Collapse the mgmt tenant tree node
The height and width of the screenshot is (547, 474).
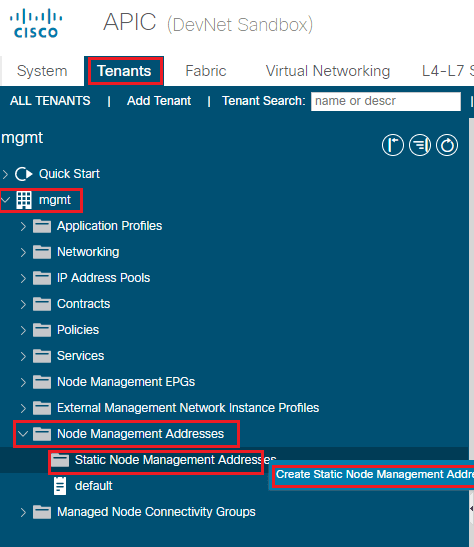pyautogui.click(x=6, y=200)
